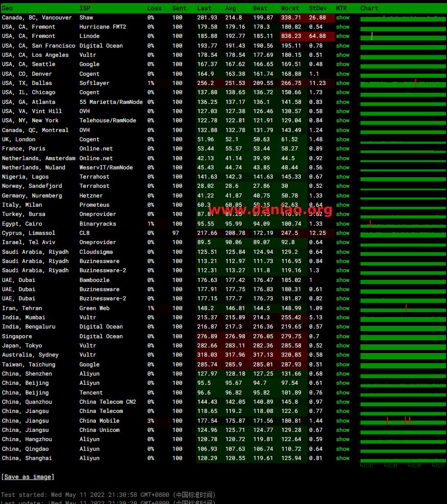The height and width of the screenshot is (504, 447).
Task: Open MTR for Iran Tehran Green Web
Action: point(343,308)
